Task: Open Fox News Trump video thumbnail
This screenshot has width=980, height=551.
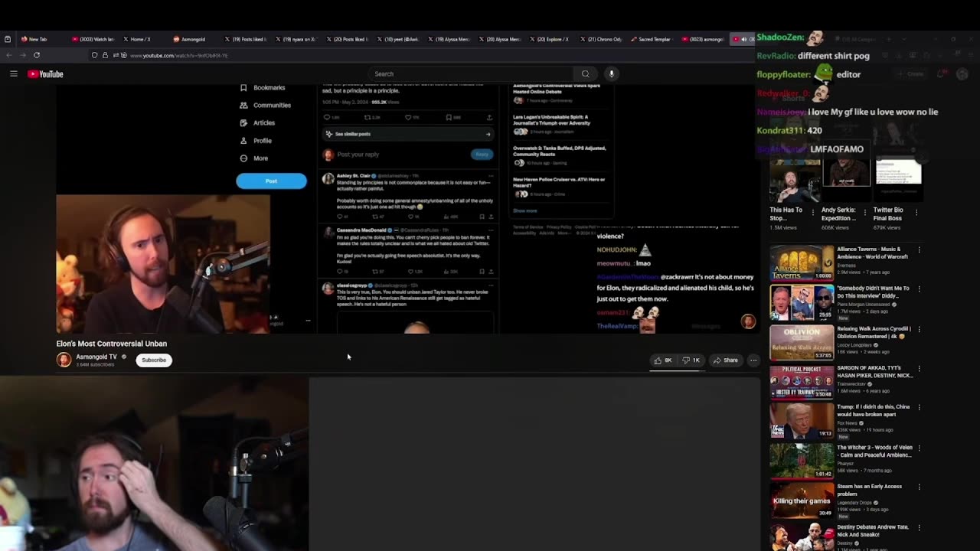Action: 802,421
